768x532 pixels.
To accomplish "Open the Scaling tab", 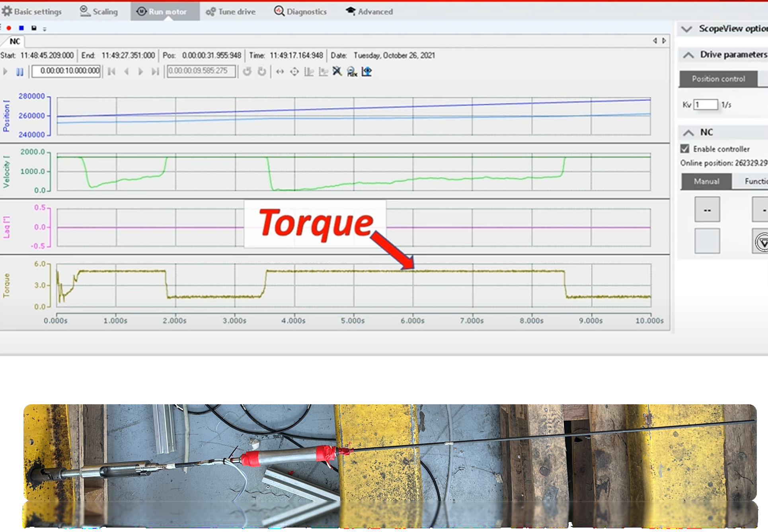I will (99, 12).
